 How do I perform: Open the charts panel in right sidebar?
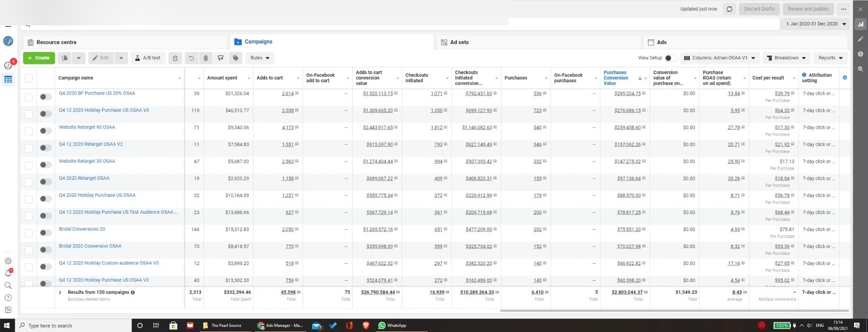[860, 24]
